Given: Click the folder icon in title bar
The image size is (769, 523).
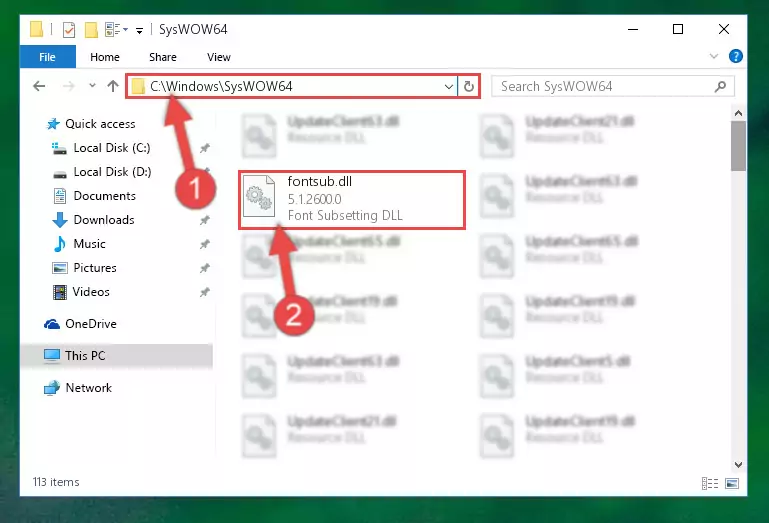Looking at the screenshot, I should [x=37, y=29].
